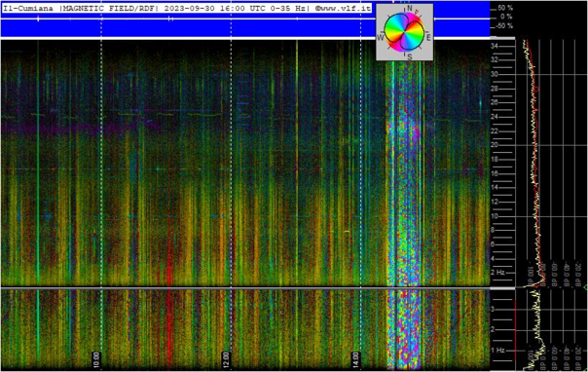Viewport: 588px width, 372px height.
Task: Click the 0-35 Hz range text
Action: [288, 8]
